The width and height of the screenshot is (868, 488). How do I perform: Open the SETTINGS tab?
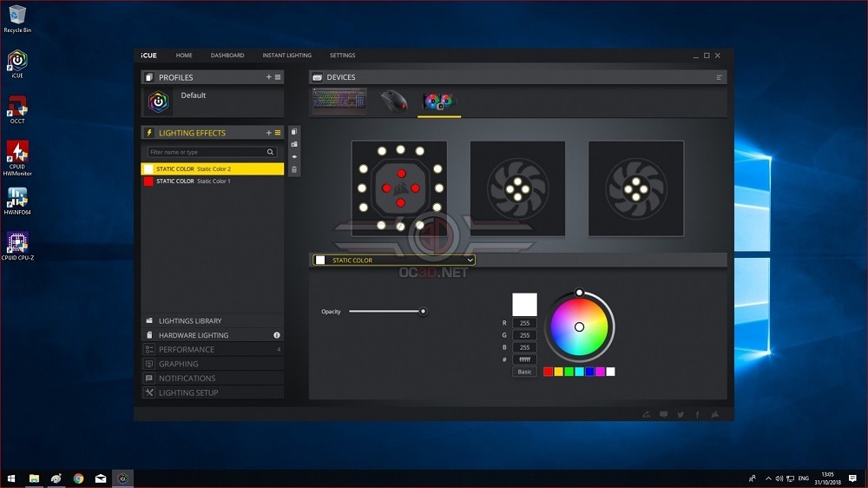342,56
